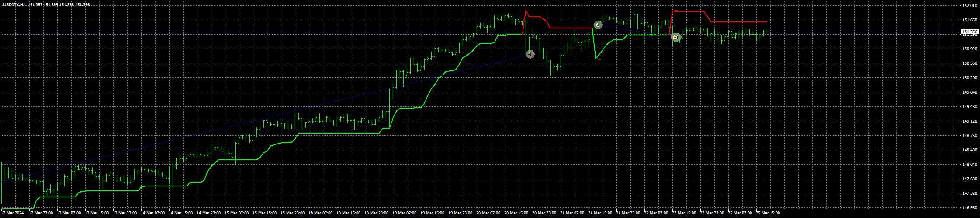Click the 20 Mar 23:00 time label
Image resolution: width=980 pixels, height=218 pixels.
pos(544,213)
